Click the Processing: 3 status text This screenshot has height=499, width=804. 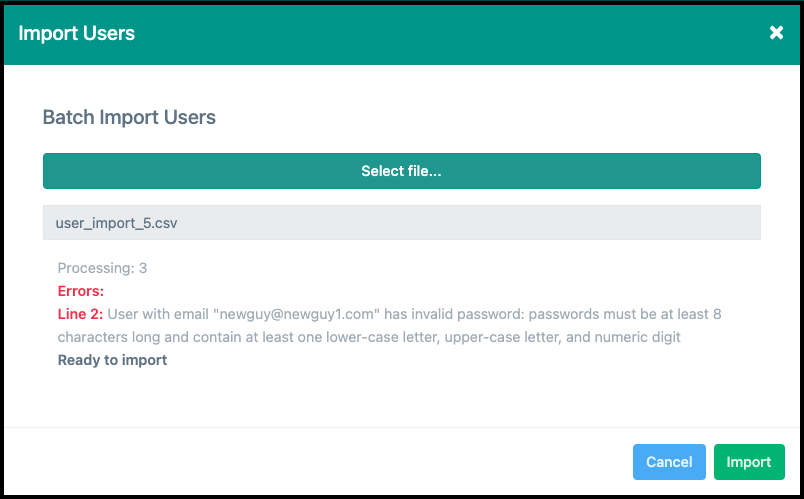click(x=102, y=268)
